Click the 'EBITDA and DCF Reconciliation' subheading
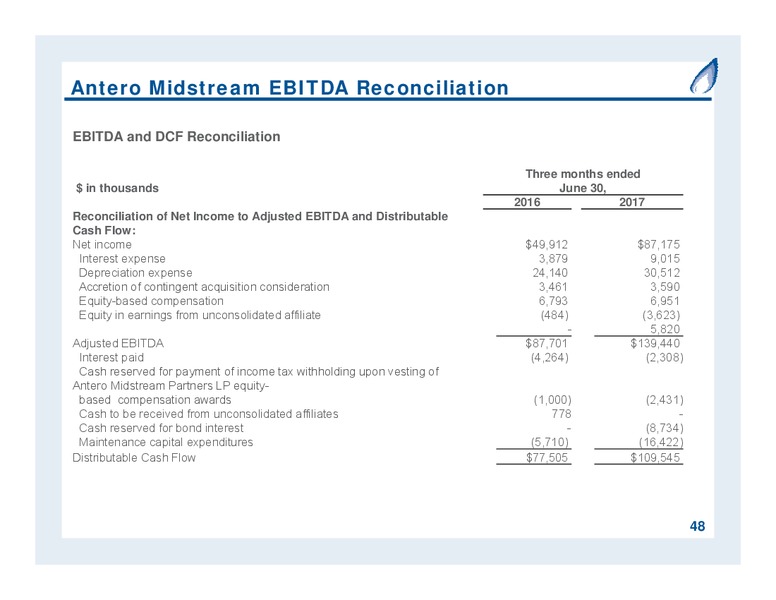The height and width of the screenshot is (600, 776). 176,137
